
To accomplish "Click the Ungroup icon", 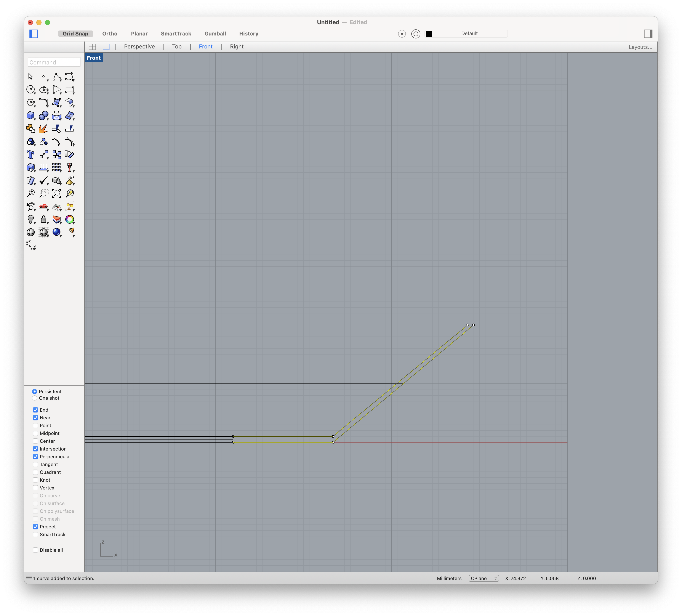I will coord(44,142).
